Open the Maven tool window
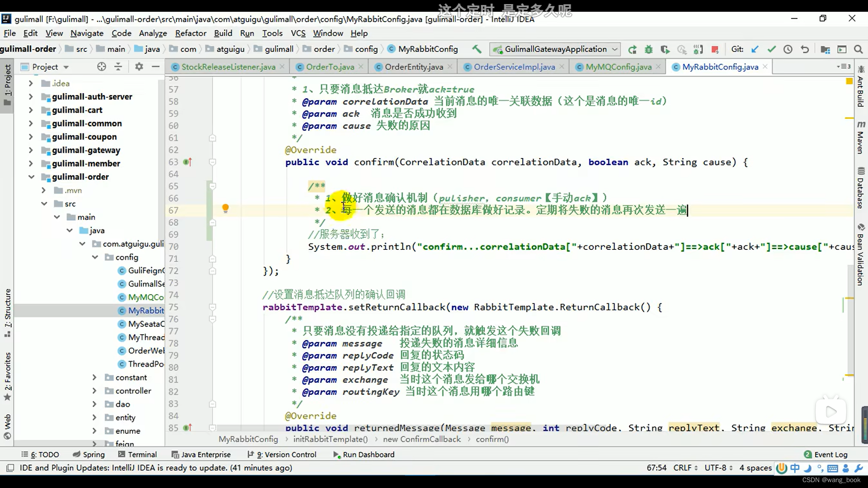 tap(861, 138)
